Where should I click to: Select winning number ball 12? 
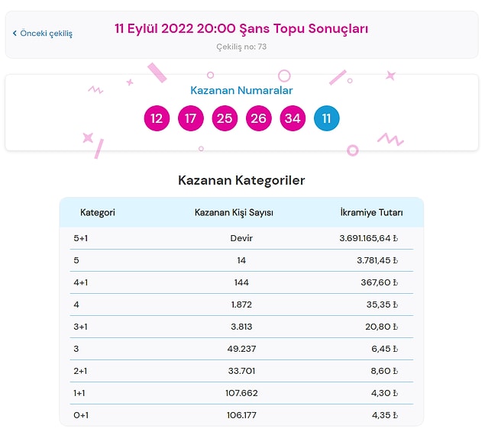pos(157,118)
